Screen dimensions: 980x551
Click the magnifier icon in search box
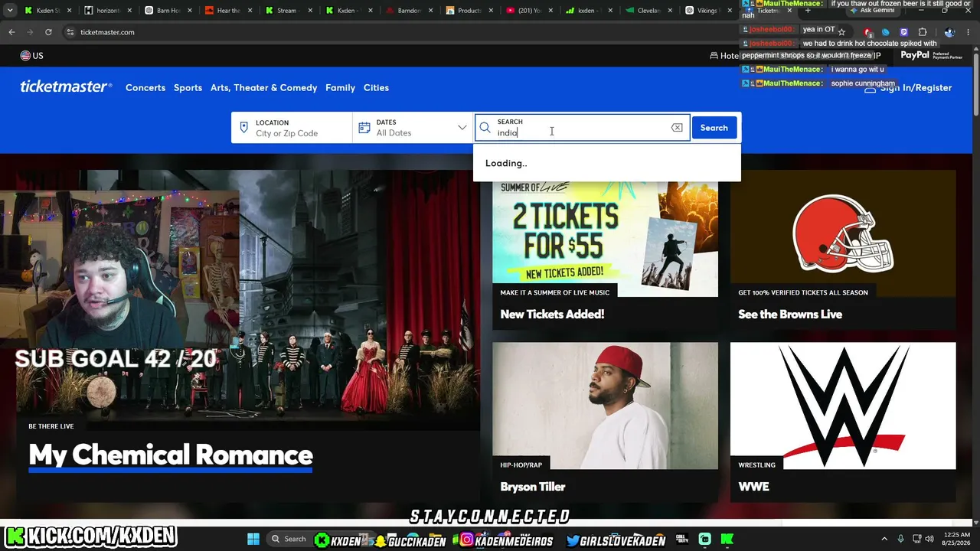485,128
